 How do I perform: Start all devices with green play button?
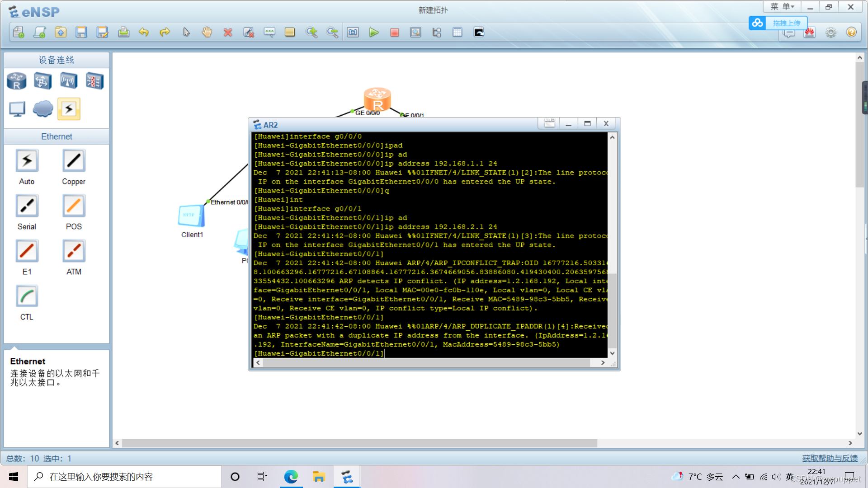click(373, 32)
